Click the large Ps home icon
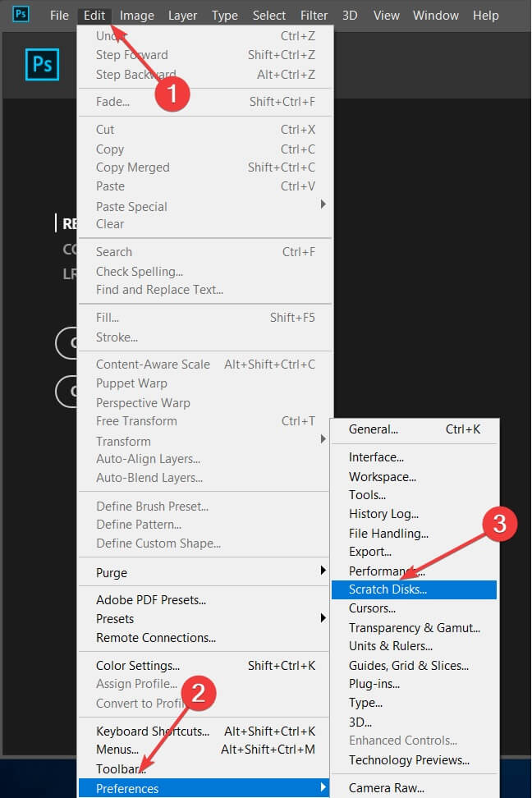This screenshot has width=532, height=798. (42, 64)
